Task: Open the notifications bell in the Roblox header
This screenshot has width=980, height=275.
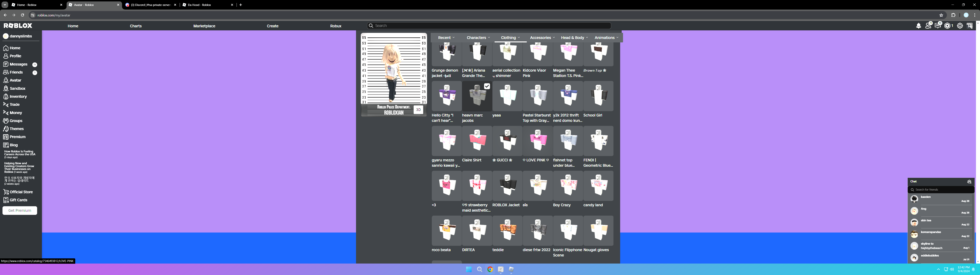Action: coord(918,26)
